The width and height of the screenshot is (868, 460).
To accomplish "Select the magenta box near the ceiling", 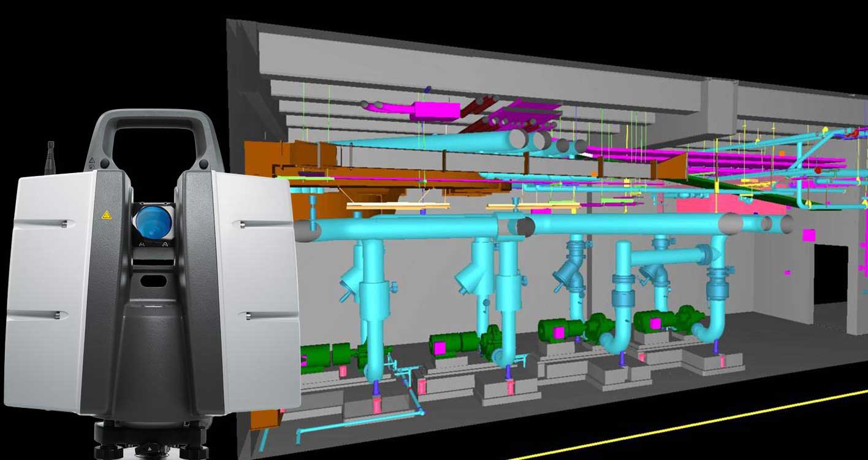I will tap(437, 111).
